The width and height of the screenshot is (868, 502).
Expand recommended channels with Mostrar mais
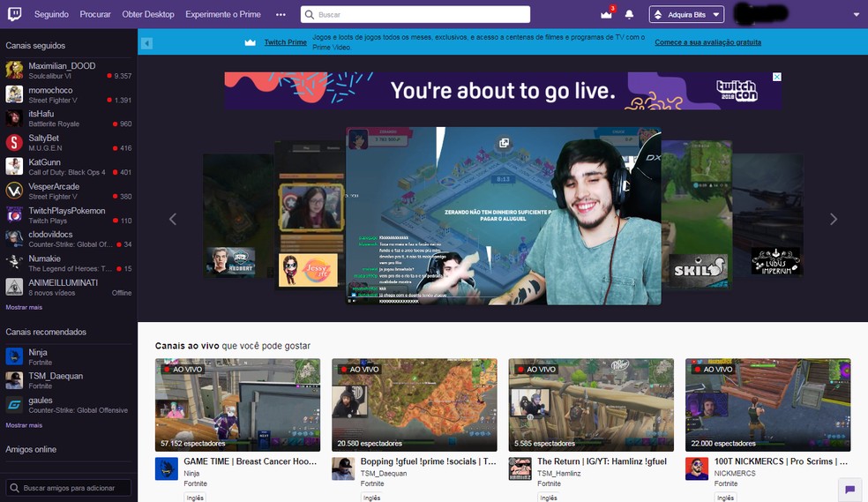point(24,425)
